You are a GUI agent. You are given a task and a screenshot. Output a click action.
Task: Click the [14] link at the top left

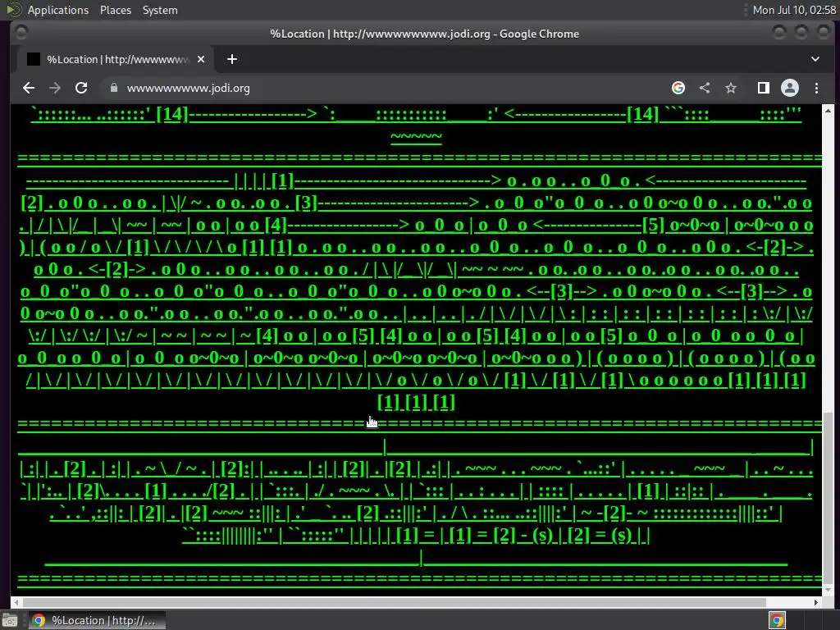coord(172,114)
